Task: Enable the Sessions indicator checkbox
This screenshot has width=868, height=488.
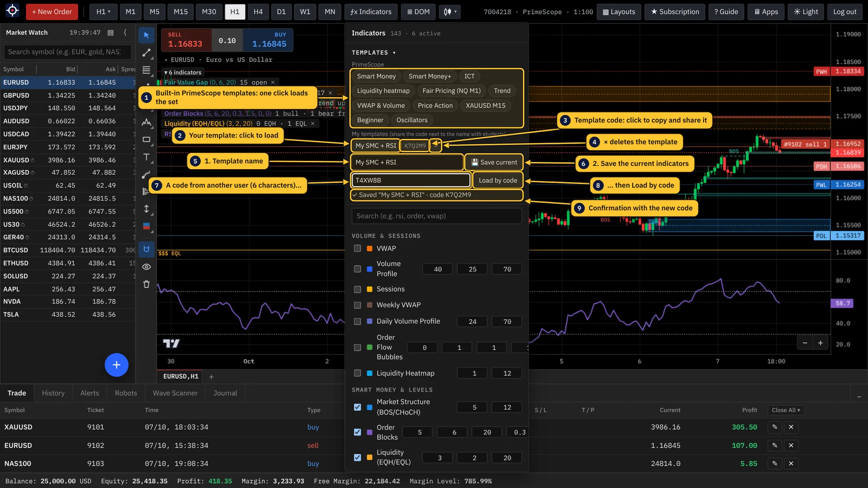Action: pos(357,289)
